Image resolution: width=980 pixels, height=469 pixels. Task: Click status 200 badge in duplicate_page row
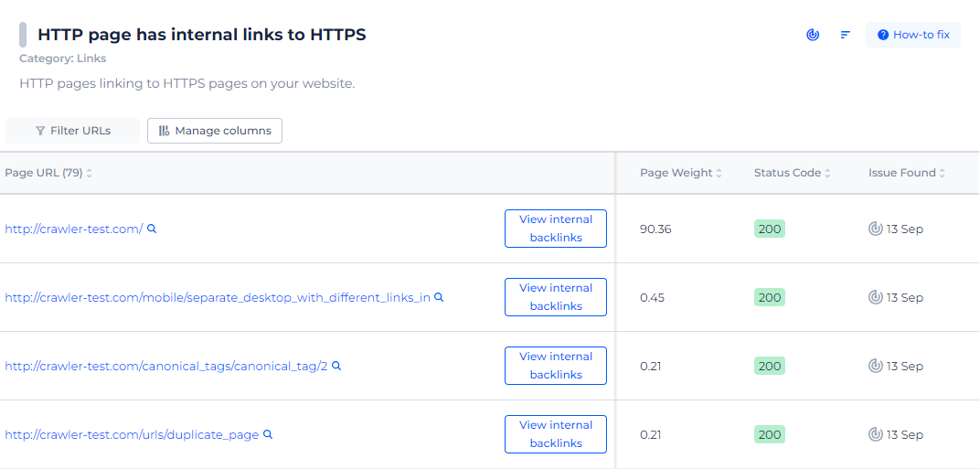[x=770, y=434]
